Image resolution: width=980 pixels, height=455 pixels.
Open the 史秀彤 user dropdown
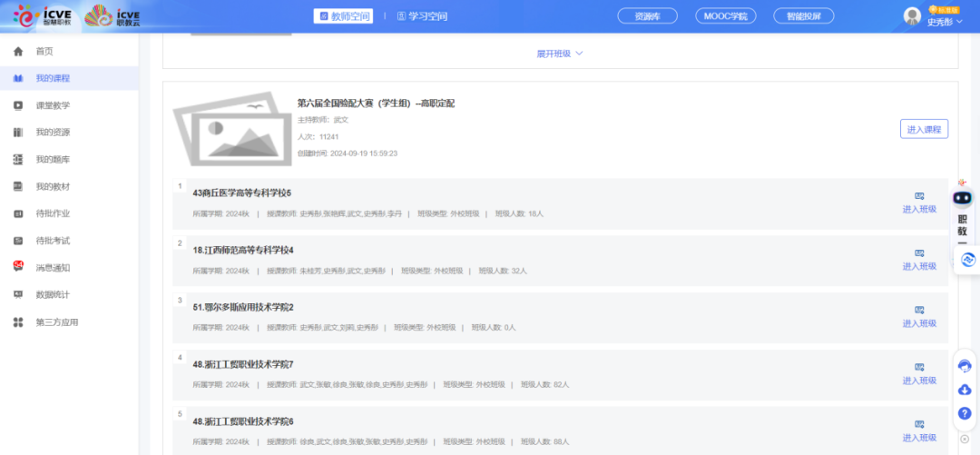pos(945,22)
